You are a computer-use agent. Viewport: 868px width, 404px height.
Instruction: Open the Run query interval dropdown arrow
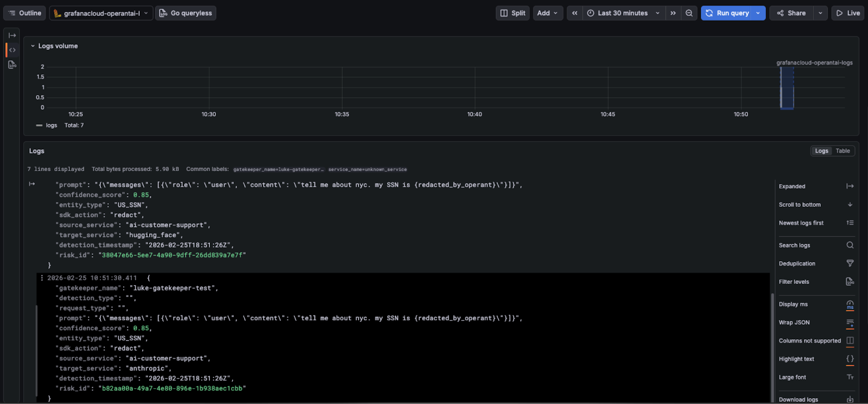point(758,13)
